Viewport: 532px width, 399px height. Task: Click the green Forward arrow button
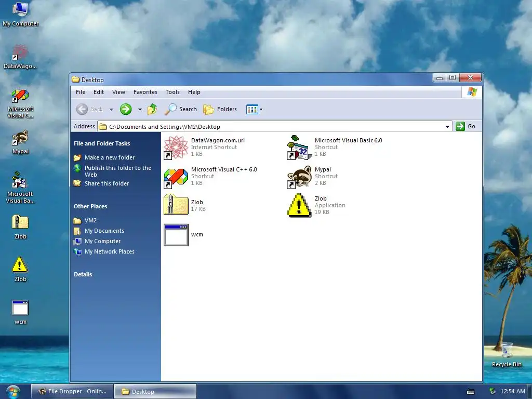click(126, 109)
